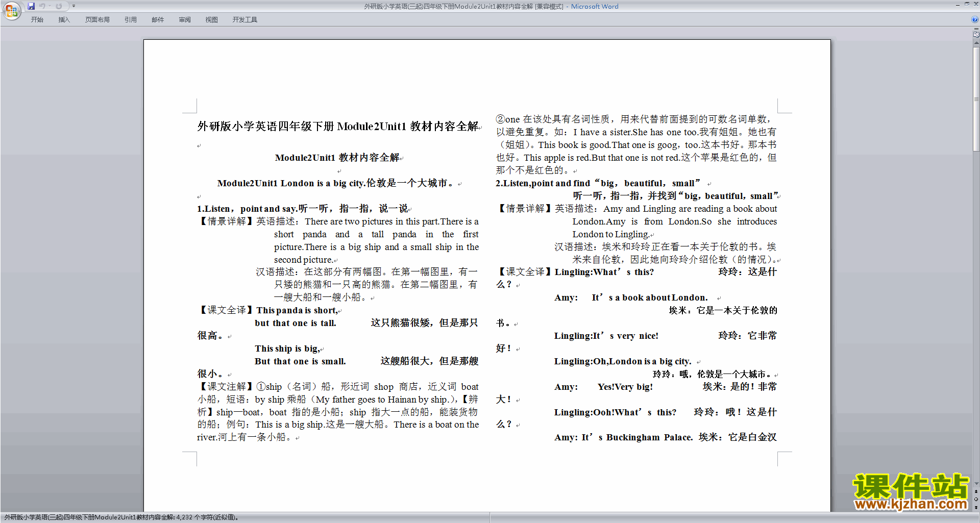Screen dimensions: 980x523
Task: Click the blue Word Help icon
Action: [975, 20]
